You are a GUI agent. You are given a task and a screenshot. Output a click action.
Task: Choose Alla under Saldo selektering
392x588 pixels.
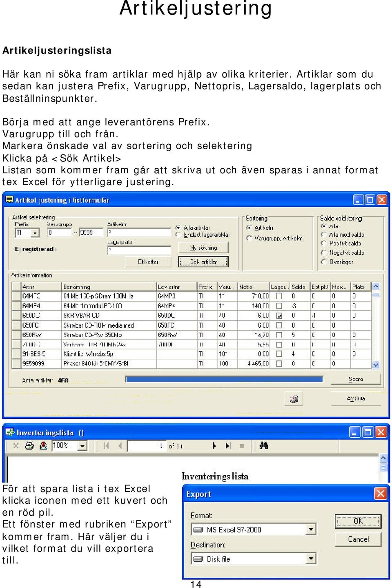[x=323, y=226]
